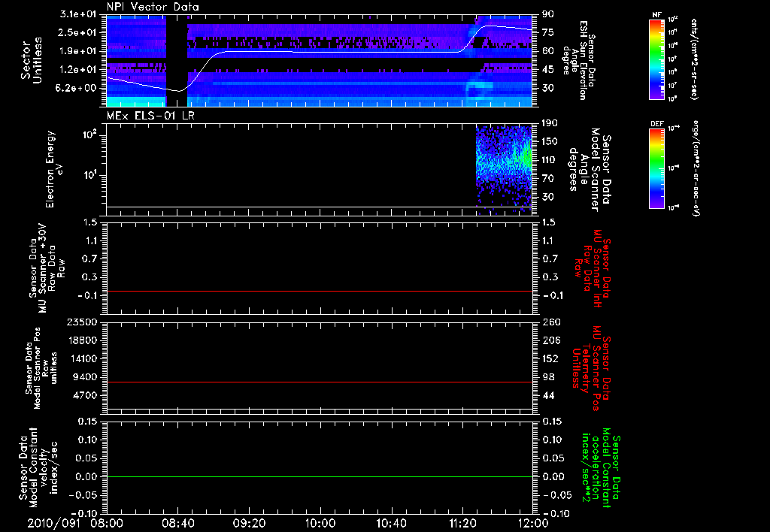Click the '08:40' time axis label
770x532 pixels.
(177, 523)
